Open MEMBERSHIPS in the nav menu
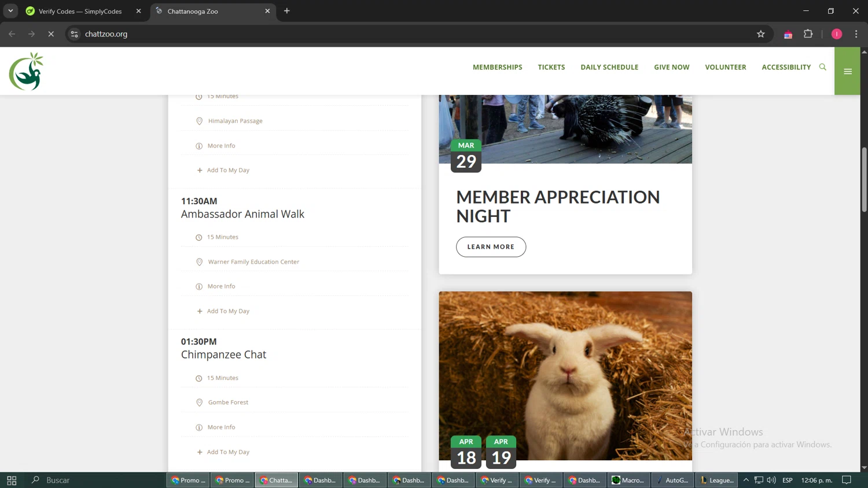This screenshot has width=868, height=488. coord(498,67)
